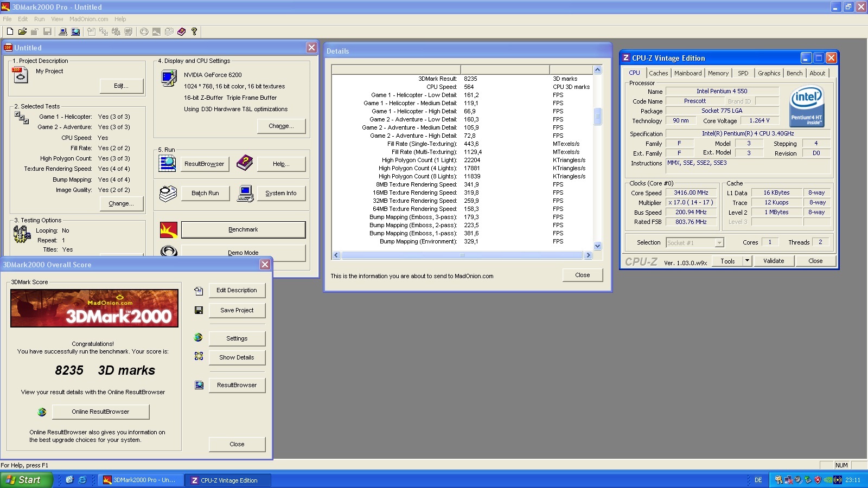Click the Project Description document icon

(20, 75)
